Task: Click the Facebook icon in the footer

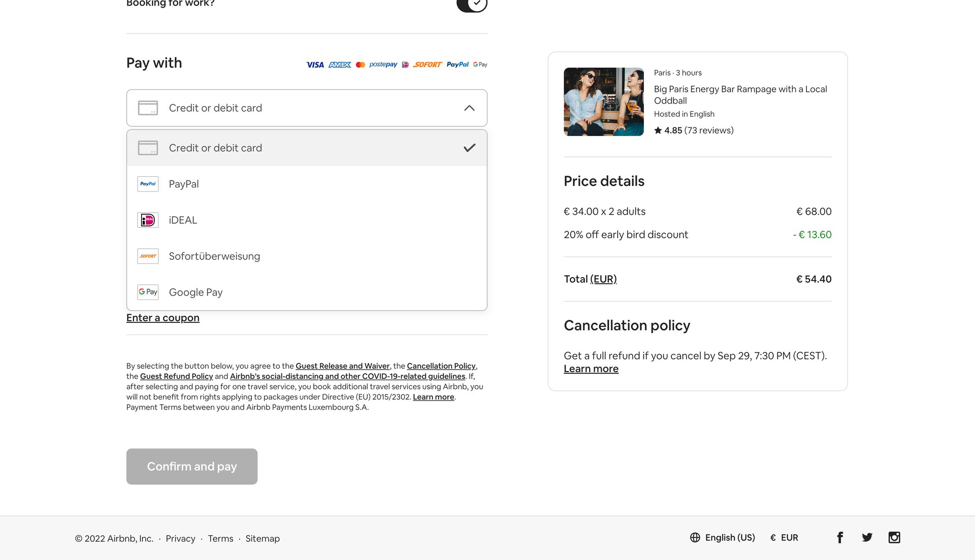Action: pos(840,537)
